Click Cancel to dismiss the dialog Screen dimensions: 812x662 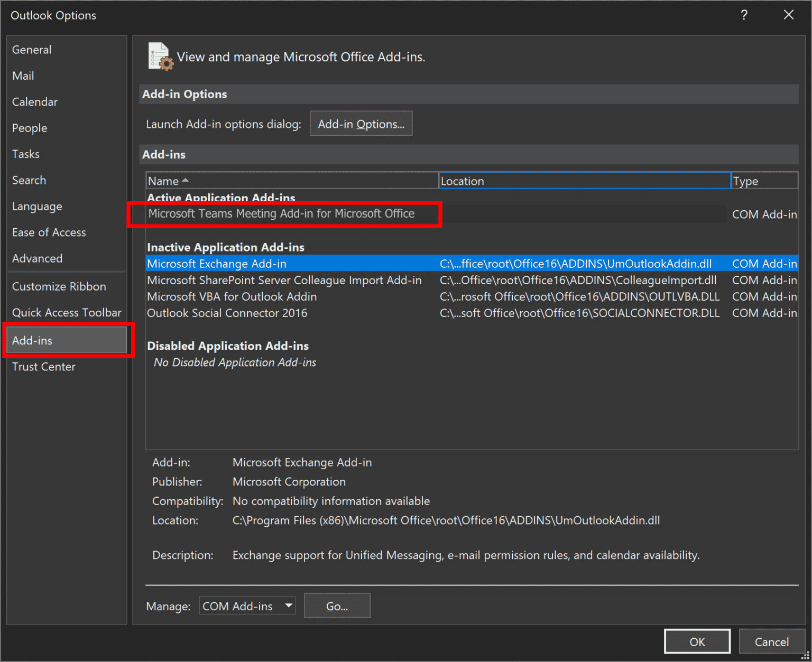(x=771, y=641)
